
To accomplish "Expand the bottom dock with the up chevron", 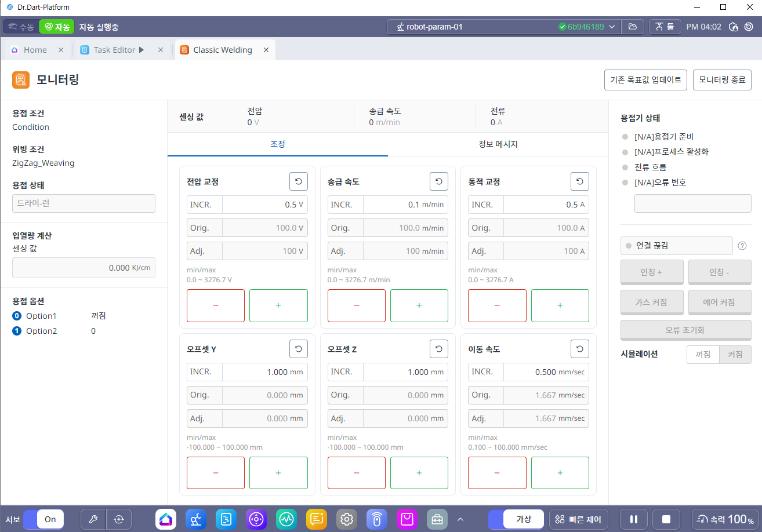I will pos(460,519).
